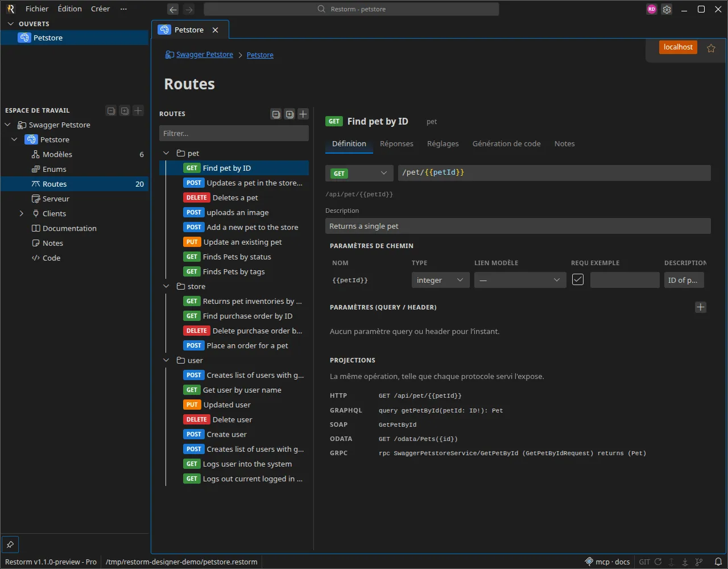The height and width of the screenshot is (569, 728).
Task: Collapse the Ouverts section
Action: [x=10, y=24]
